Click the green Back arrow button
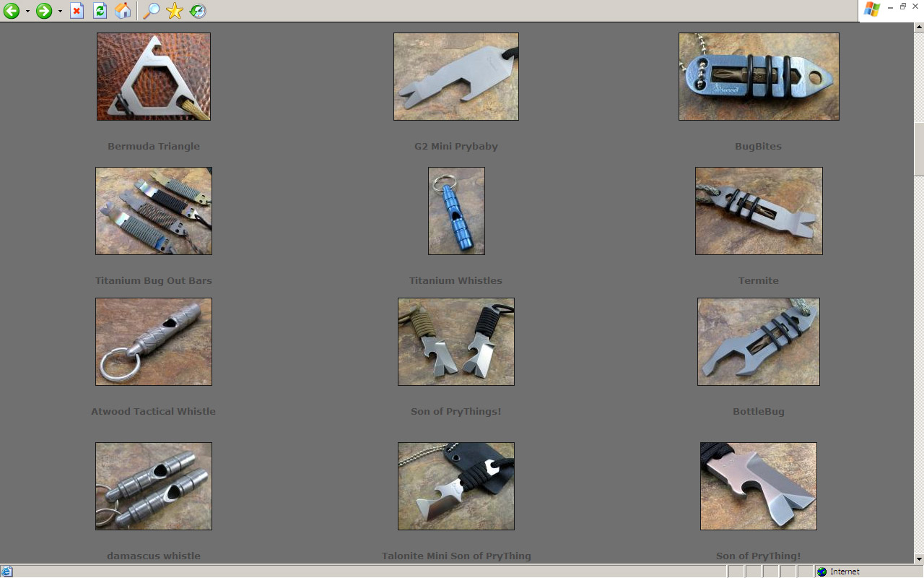Image resolution: width=924 pixels, height=578 pixels. coord(12,11)
